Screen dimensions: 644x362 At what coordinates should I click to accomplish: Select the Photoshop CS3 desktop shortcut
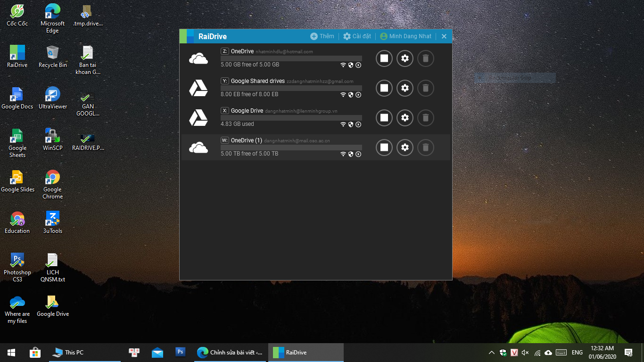tap(17, 267)
